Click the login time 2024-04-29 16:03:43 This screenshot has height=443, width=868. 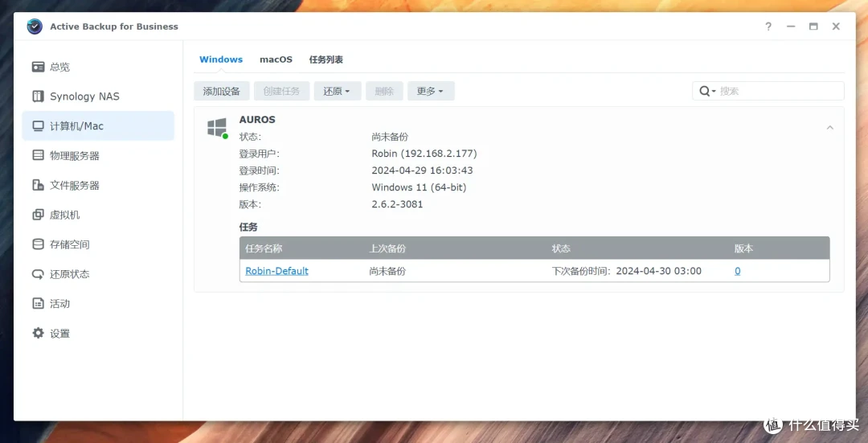coord(422,170)
